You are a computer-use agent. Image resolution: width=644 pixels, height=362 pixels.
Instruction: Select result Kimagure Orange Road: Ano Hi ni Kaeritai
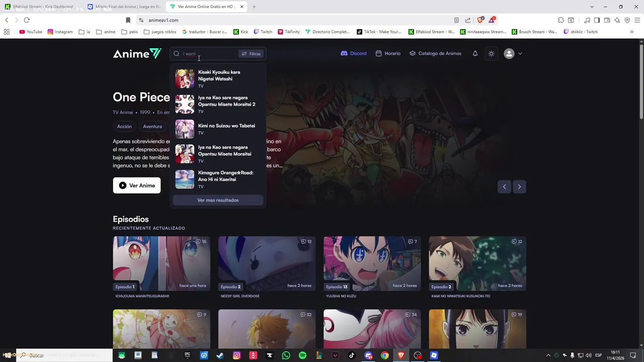(x=218, y=179)
